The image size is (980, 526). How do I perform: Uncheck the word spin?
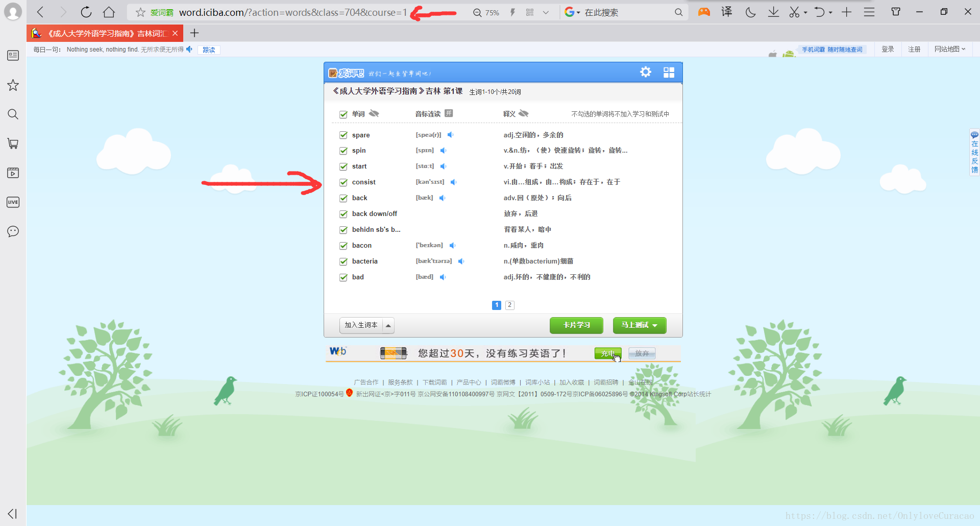pos(344,151)
